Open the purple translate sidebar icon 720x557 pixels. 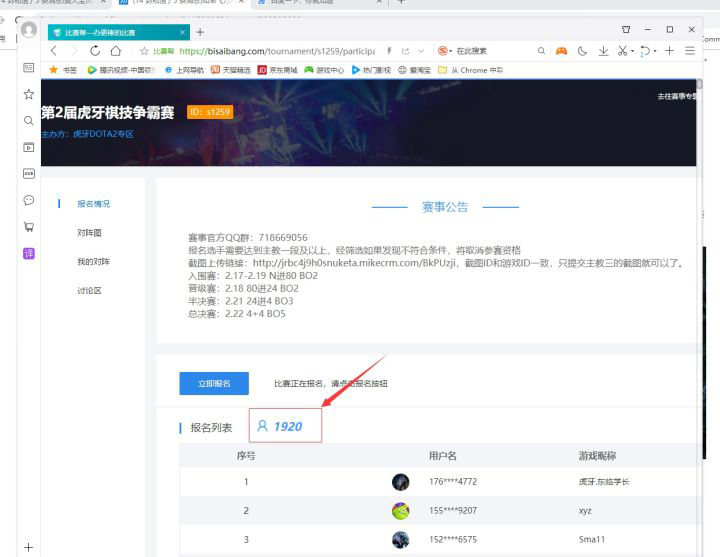(x=28, y=253)
